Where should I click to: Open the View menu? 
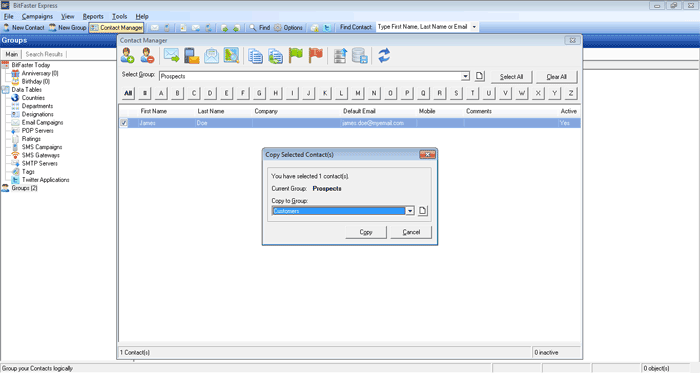(x=67, y=17)
